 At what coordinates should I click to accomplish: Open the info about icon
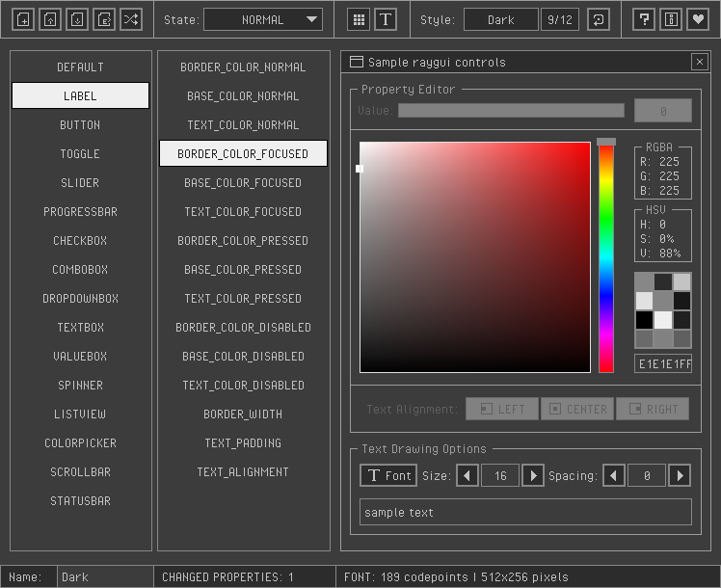tap(672, 19)
